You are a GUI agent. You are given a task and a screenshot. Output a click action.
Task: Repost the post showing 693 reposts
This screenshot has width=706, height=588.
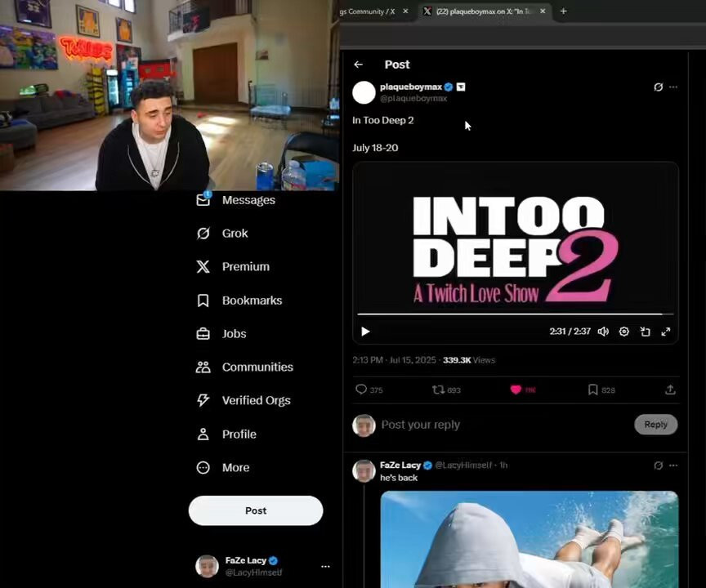pos(446,390)
